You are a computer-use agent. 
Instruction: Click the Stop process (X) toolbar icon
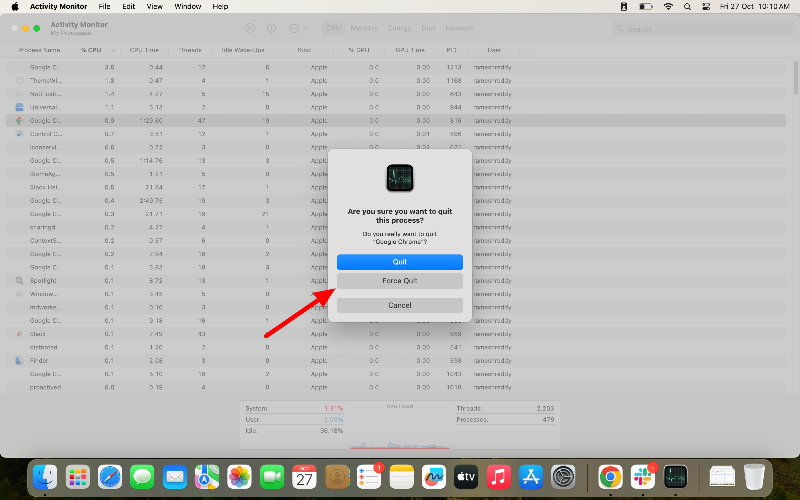pyautogui.click(x=250, y=29)
